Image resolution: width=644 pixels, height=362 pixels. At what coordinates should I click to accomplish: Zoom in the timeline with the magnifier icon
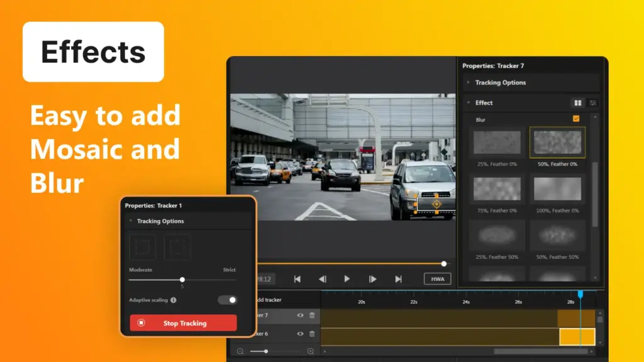pos(311,351)
